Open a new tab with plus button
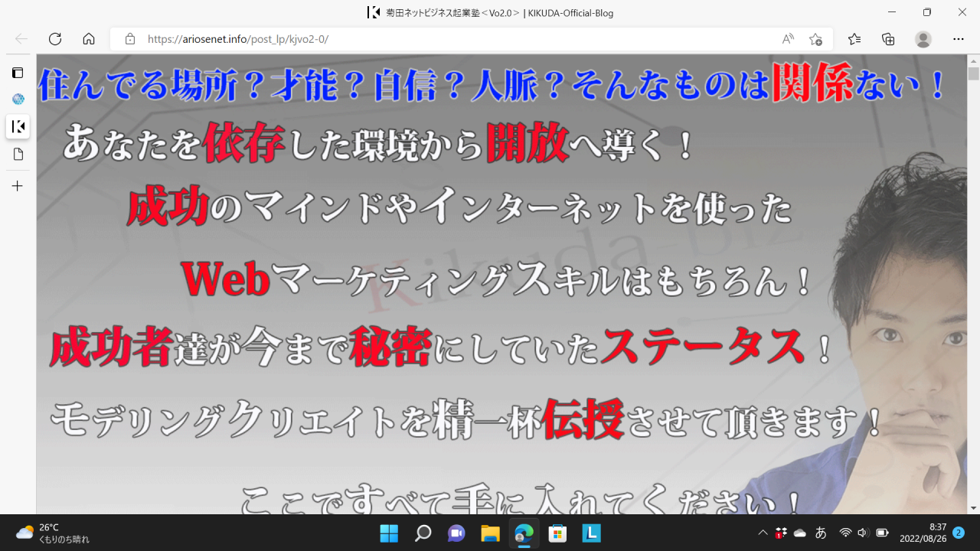This screenshot has width=980, height=551. pos(18,186)
